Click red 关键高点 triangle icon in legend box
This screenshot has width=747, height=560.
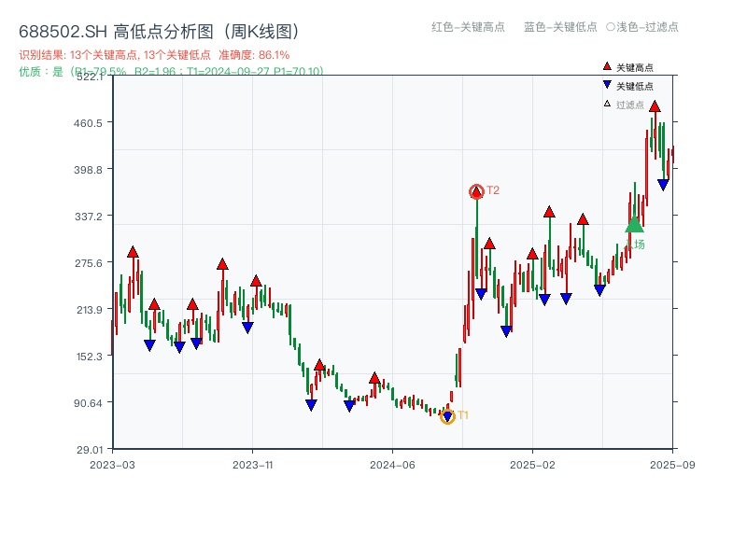[x=606, y=66]
